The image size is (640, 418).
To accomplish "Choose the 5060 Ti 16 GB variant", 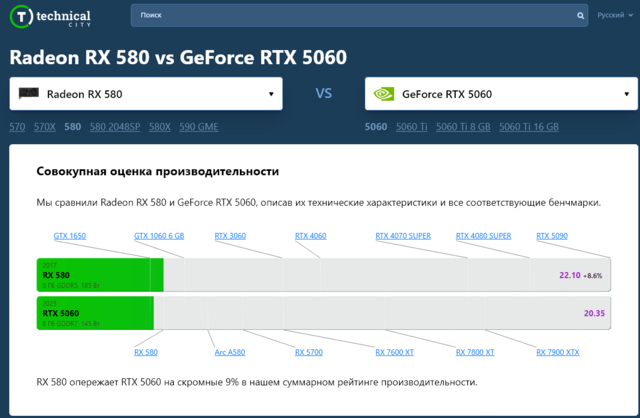I will [528, 127].
